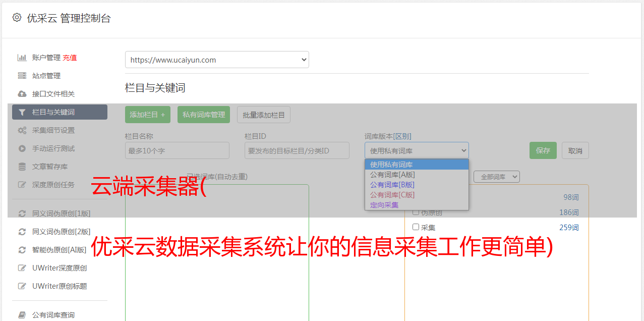Click the filter funnel icon for 栏目与关键词
Image resolution: width=644 pixels, height=321 pixels.
(22, 112)
